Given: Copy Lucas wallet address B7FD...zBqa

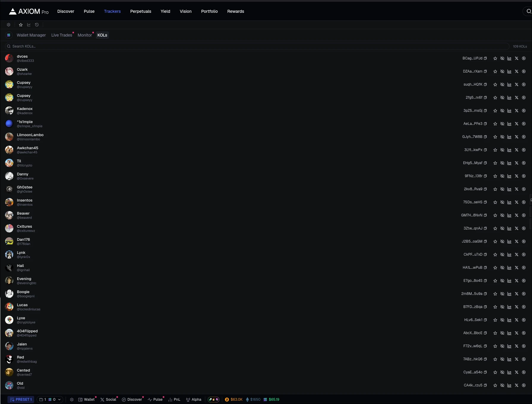Looking at the screenshot, I should coord(485,307).
